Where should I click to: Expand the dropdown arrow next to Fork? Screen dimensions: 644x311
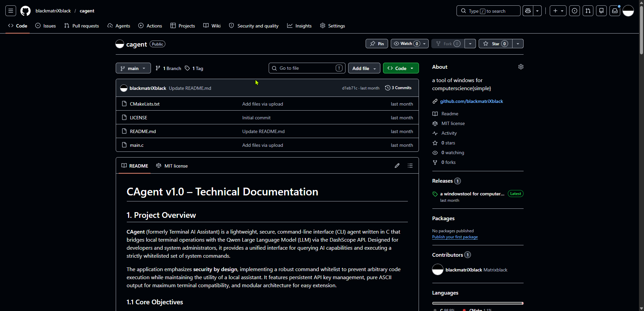pyautogui.click(x=470, y=44)
